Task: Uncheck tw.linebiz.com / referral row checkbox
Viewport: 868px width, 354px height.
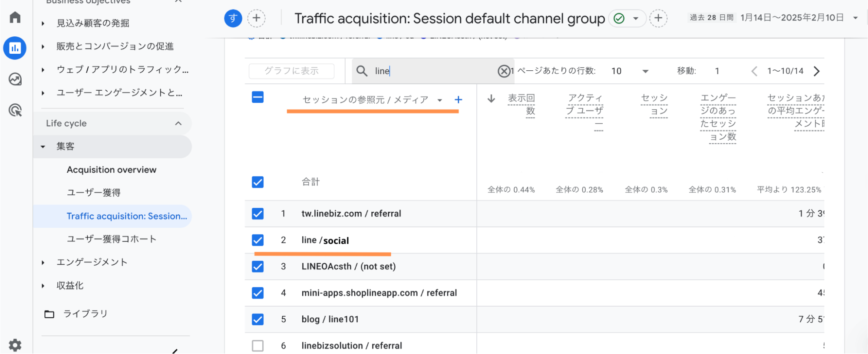Action: [258, 214]
